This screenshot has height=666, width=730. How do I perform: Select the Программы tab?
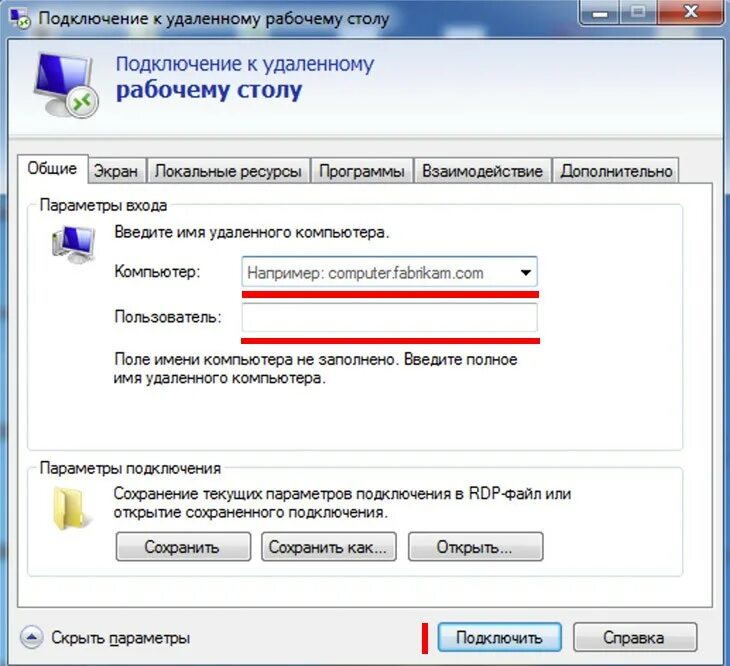[x=362, y=171]
